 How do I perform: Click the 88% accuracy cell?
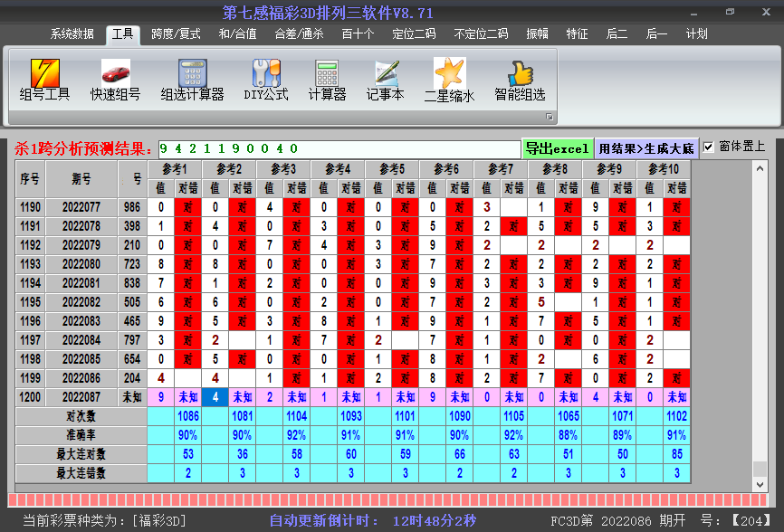569,435
